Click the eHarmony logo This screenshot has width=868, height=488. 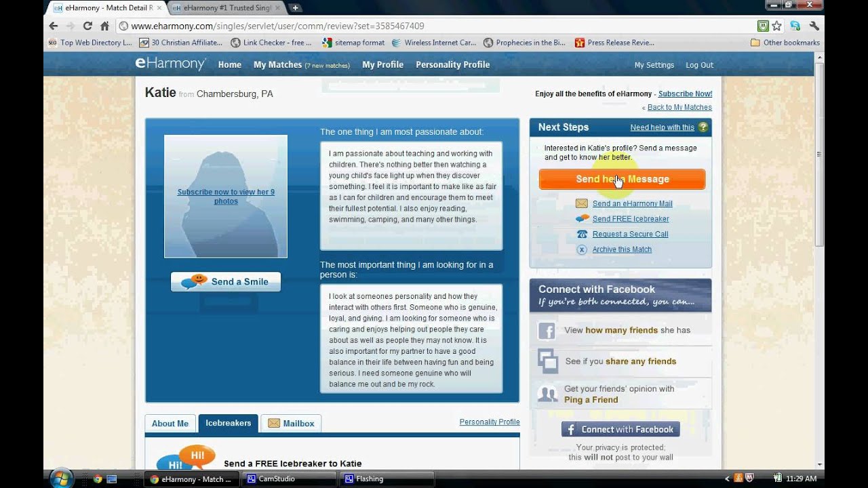tap(170, 64)
